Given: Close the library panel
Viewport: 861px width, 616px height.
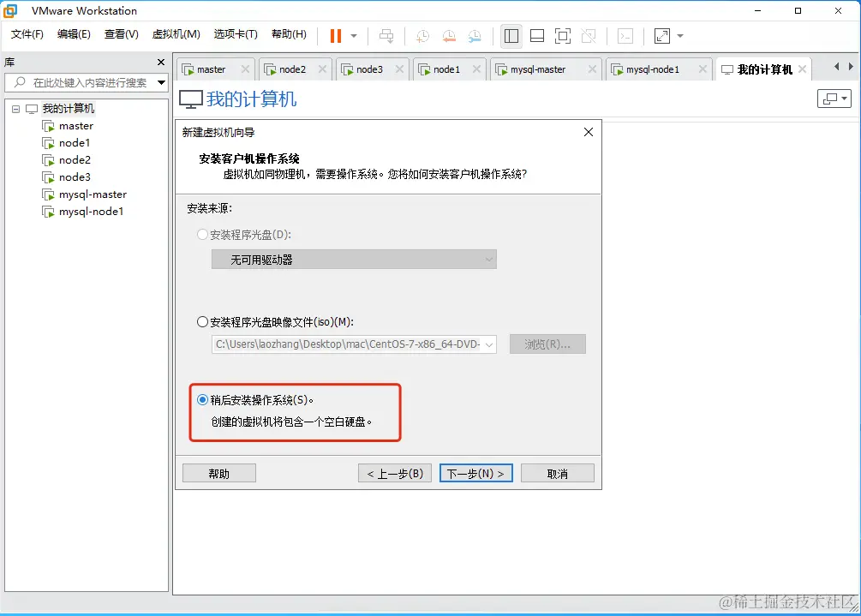Looking at the screenshot, I should [x=161, y=62].
